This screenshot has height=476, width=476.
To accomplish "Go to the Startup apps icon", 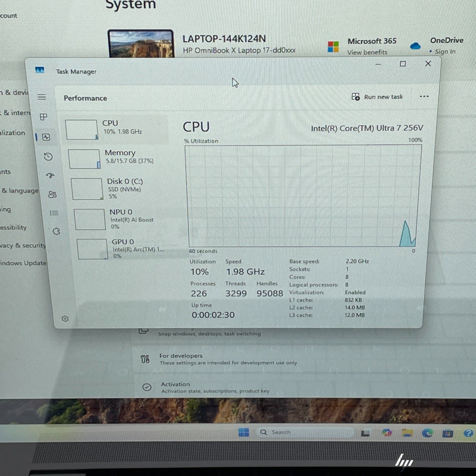I will [50, 175].
